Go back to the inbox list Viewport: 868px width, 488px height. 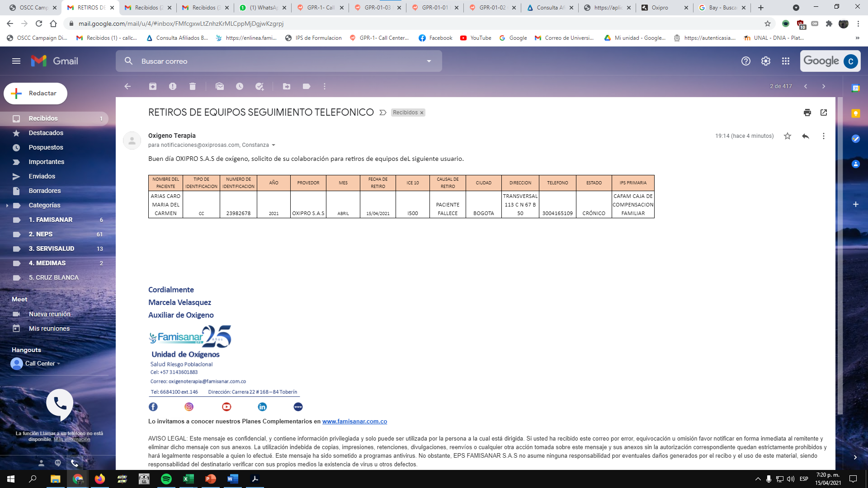pyautogui.click(x=127, y=86)
